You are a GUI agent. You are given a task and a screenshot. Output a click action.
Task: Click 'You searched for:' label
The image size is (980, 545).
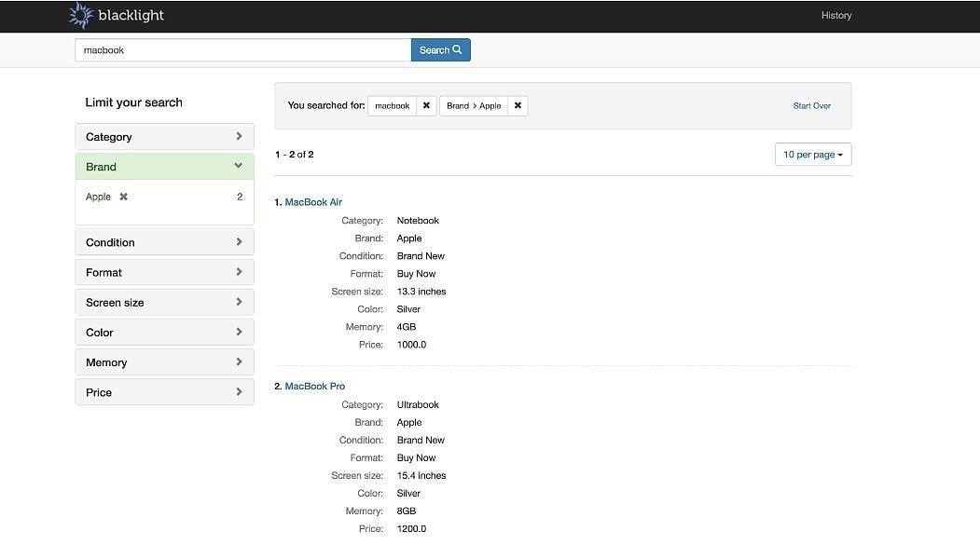point(326,105)
